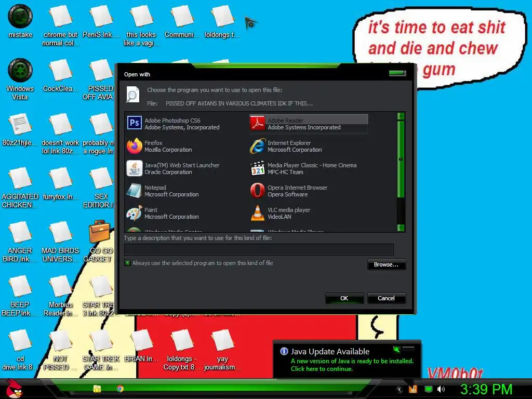Select the furryfox.ln... desktop file

pos(60,183)
